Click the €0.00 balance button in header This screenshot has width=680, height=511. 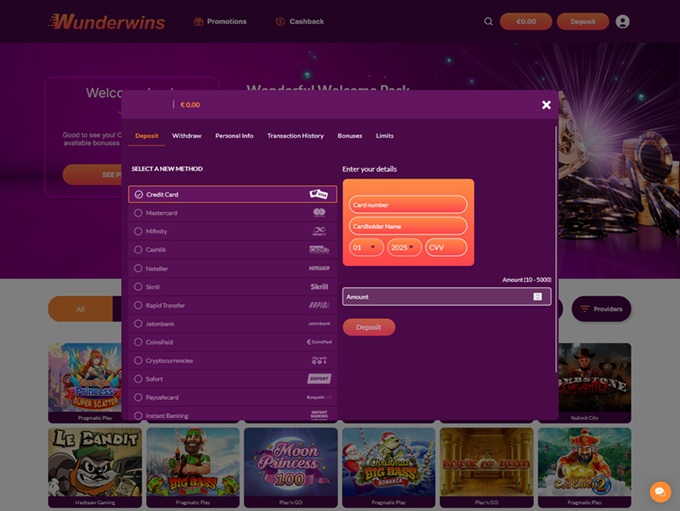point(525,21)
